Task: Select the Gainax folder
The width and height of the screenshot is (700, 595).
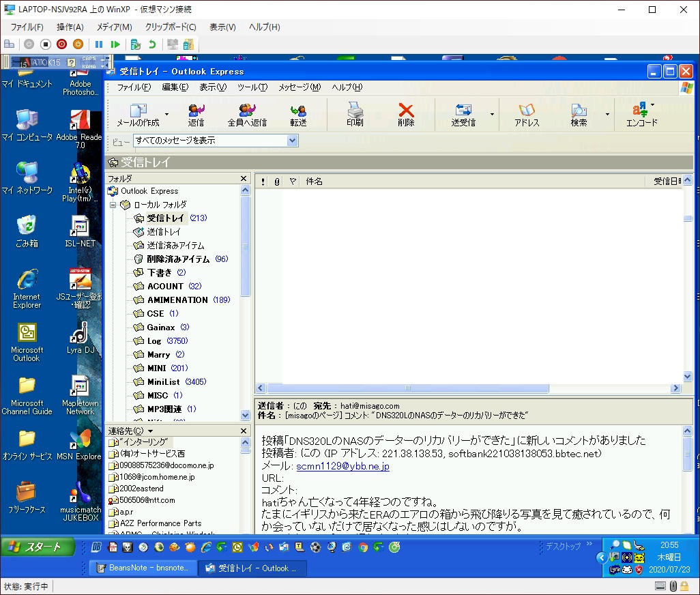Action: coord(162,328)
